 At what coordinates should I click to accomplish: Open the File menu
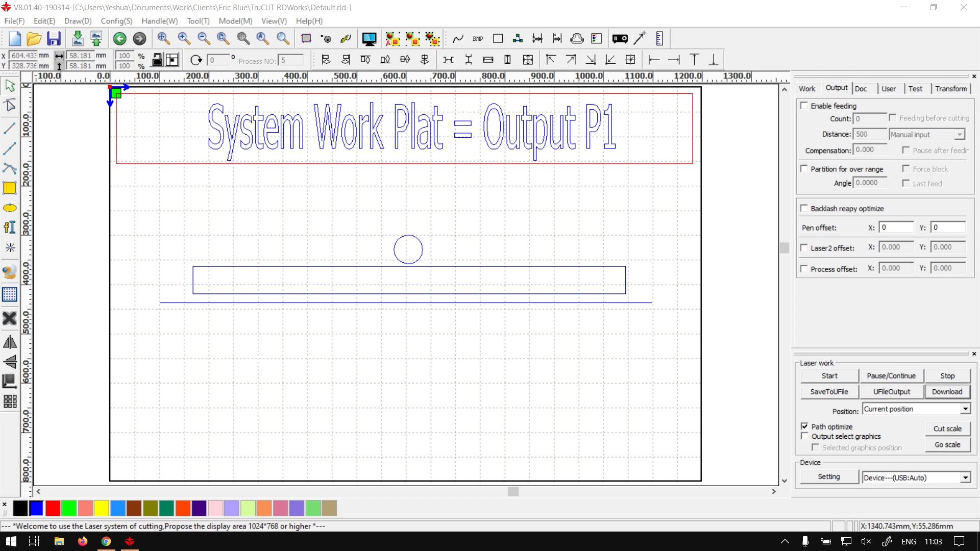14,21
